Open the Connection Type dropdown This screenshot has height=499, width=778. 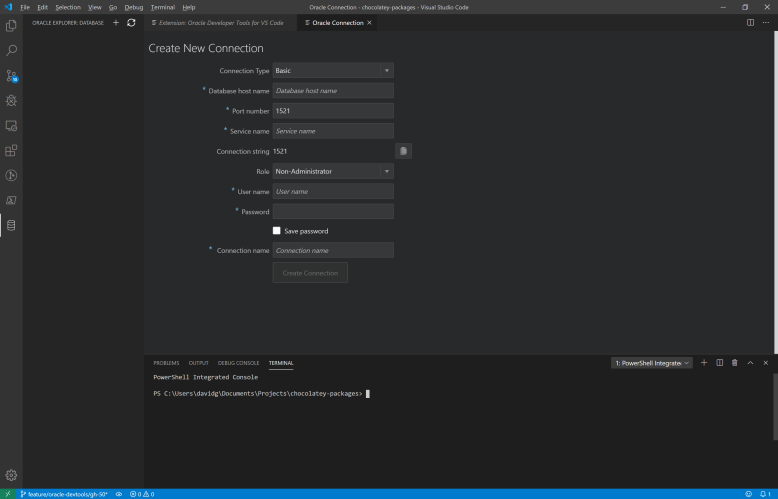(x=333, y=70)
